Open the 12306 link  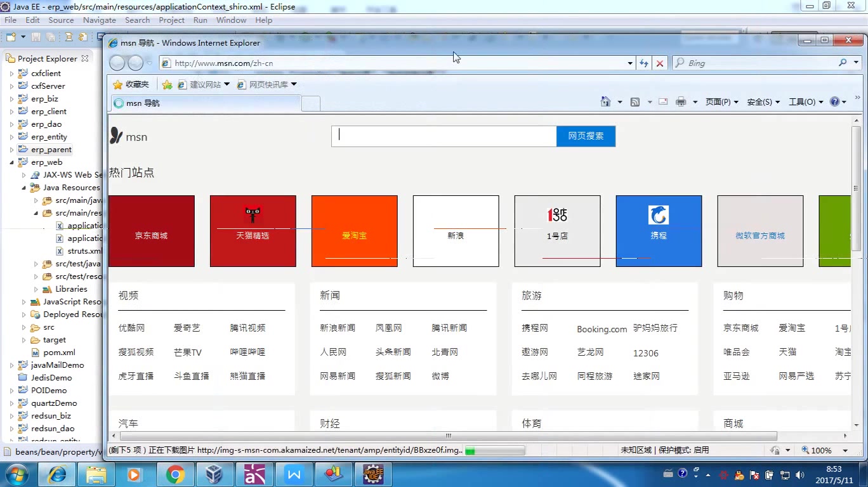(646, 353)
